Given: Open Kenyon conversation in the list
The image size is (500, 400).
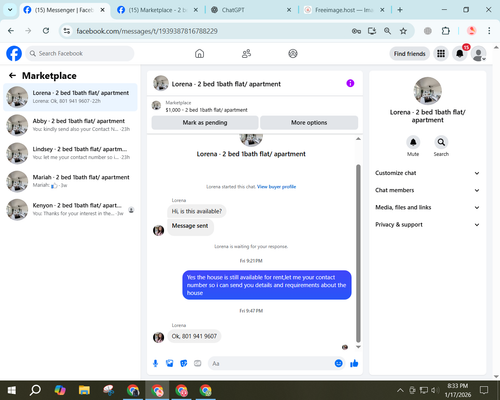Looking at the screenshot, I should pyautogui.click(x=70, y=210).
